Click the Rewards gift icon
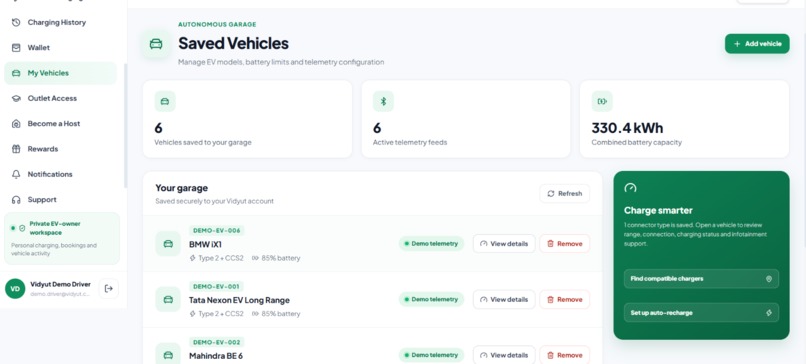 (x=16, y=149)
